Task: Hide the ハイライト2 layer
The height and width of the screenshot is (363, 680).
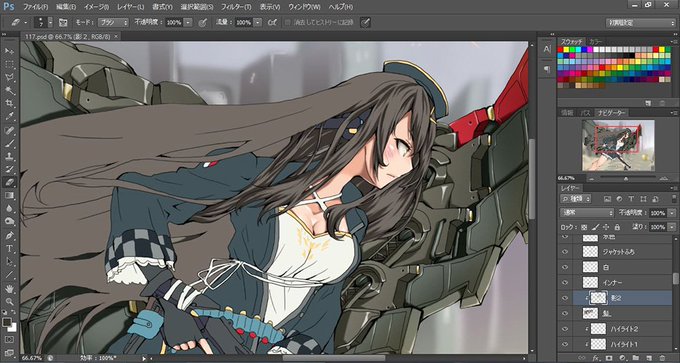Action: click(x=565, y=329)
